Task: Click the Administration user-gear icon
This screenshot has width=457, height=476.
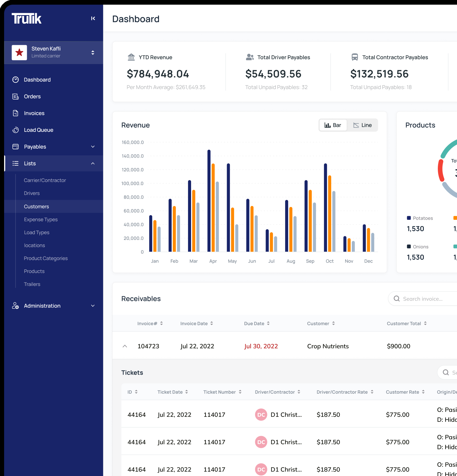Action: click(16, 306)
